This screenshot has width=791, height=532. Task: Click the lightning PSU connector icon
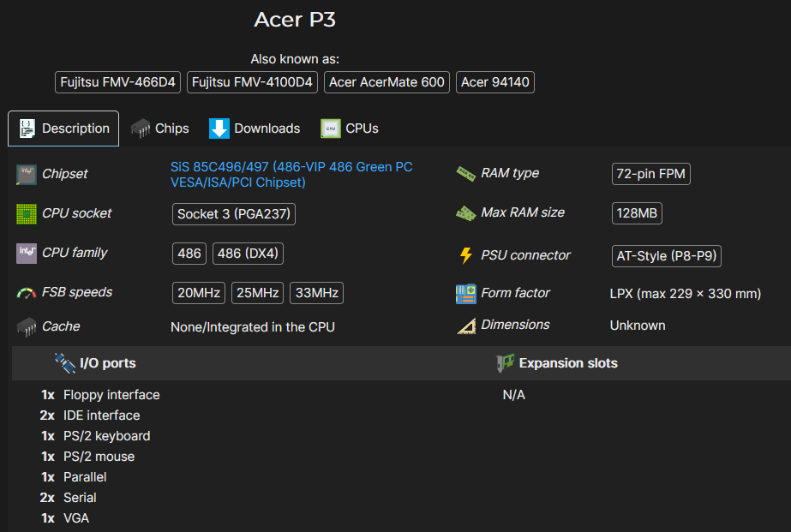tap(465, 254)
